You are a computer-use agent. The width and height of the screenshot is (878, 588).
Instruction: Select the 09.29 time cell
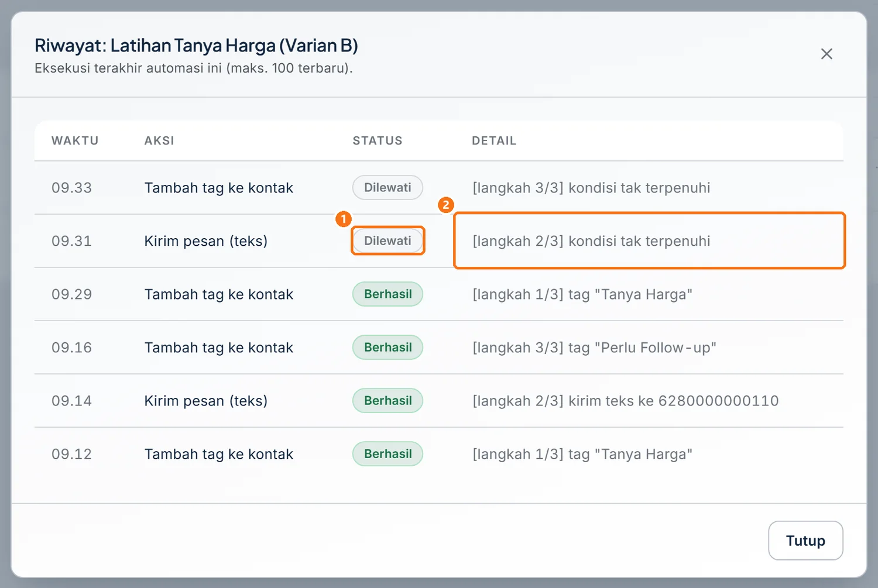(x=71, y=294)
